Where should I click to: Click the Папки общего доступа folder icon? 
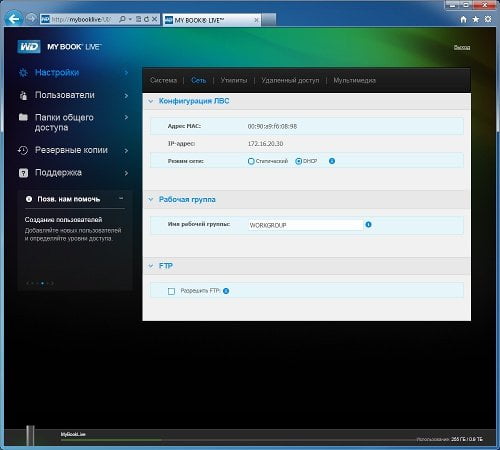click(23, 117)
